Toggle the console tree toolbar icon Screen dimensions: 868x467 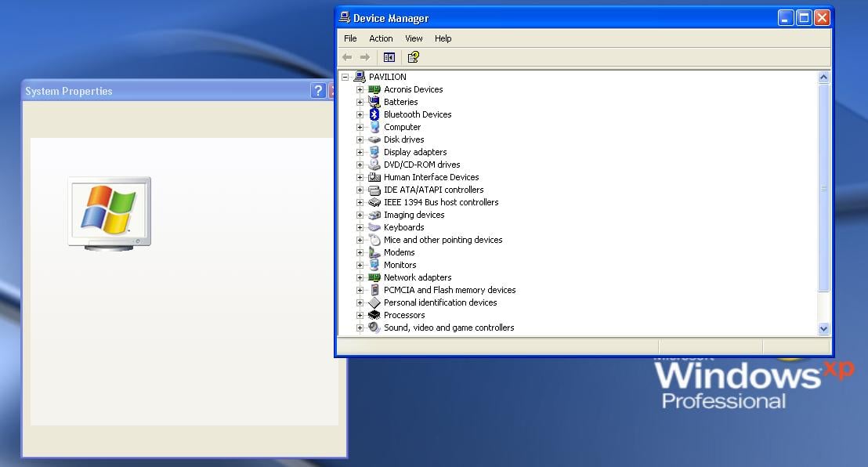(x=389, y=57)
